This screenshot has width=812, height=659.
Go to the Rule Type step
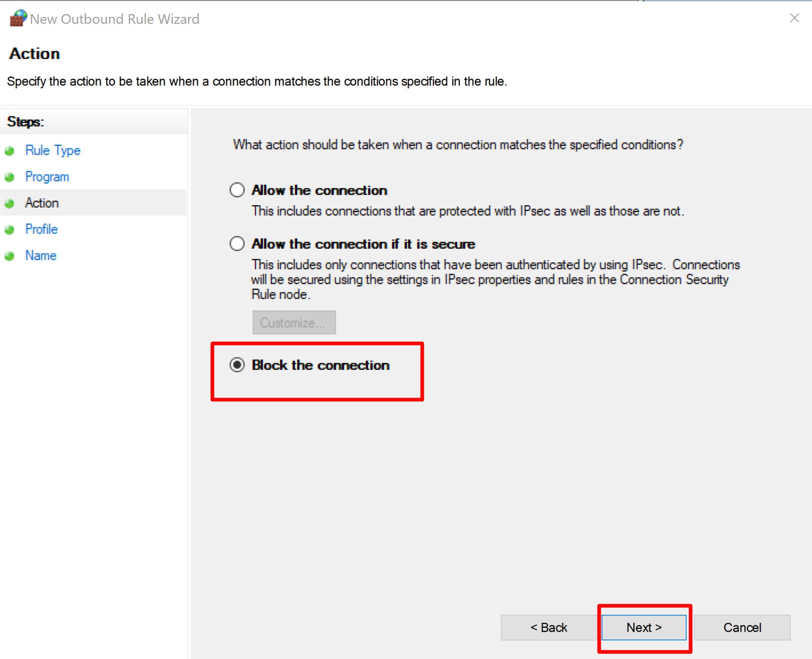[53, 150]
